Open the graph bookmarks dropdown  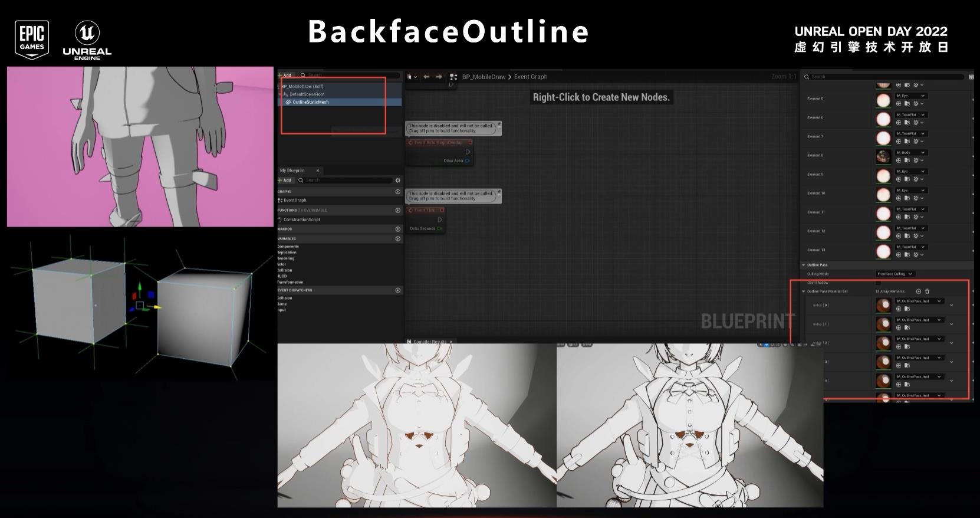[412, 77]
